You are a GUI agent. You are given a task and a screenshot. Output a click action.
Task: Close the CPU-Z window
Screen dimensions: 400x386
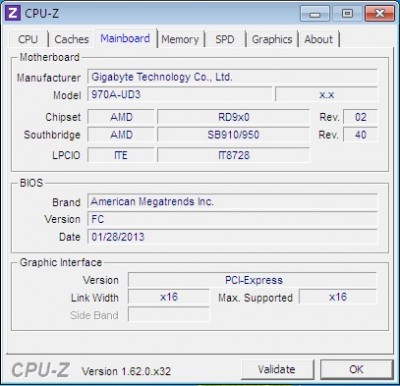tap(379, 14)
